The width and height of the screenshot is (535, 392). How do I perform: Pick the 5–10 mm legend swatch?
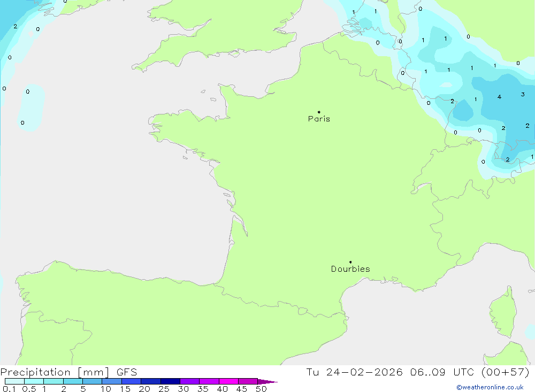pyautogui.click(x=93, y=381)
